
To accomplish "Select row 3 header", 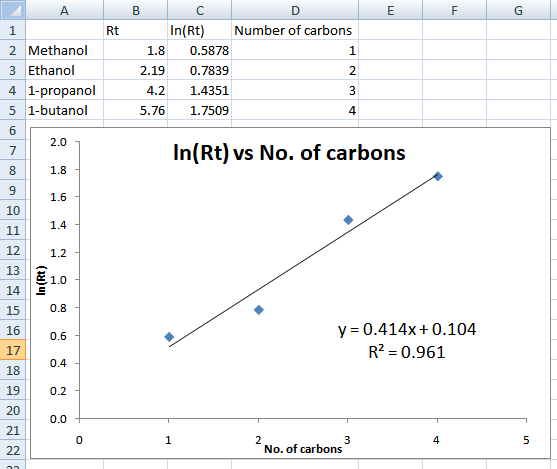I will pyautogui.click(x=13, y=70).
